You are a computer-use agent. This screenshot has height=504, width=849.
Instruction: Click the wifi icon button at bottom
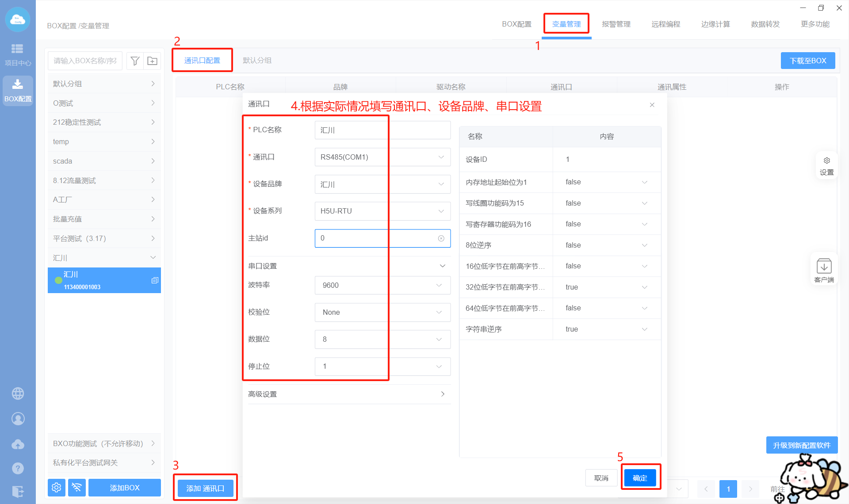point(76,487)
